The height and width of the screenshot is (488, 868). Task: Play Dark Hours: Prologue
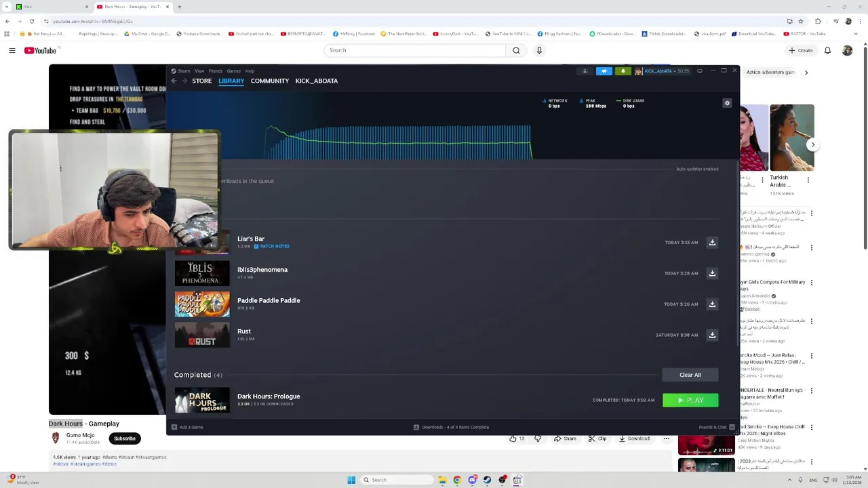[x=690, y=401]
